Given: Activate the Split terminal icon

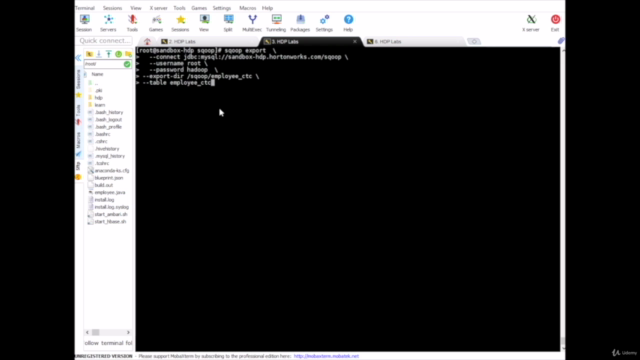Looking at the screenshot, I should (x=228, y=23).
